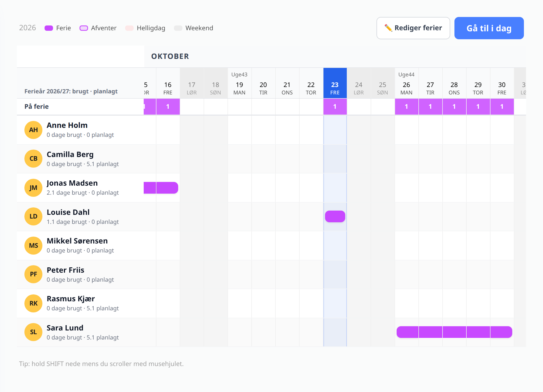
Task: Click the Weekend legend swatch
Action: pos(178,28)
